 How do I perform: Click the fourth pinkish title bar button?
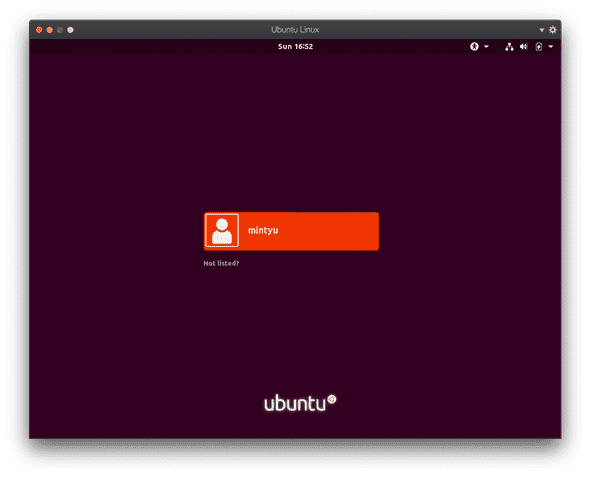click(70, 30)
